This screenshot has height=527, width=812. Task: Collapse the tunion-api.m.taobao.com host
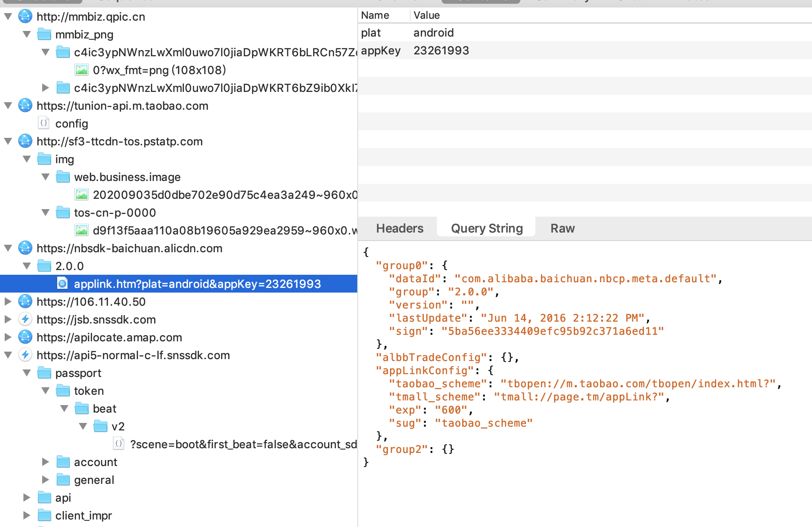point(8,105)
